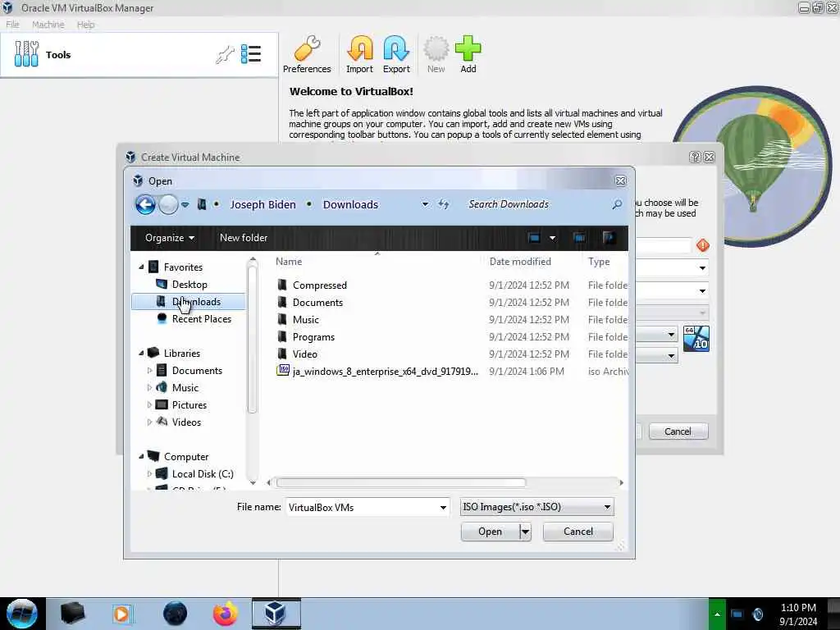The width and height of the screenshot is (840, 630).
Task: Collapse the Libraries tree section
Action: [141, 353]
